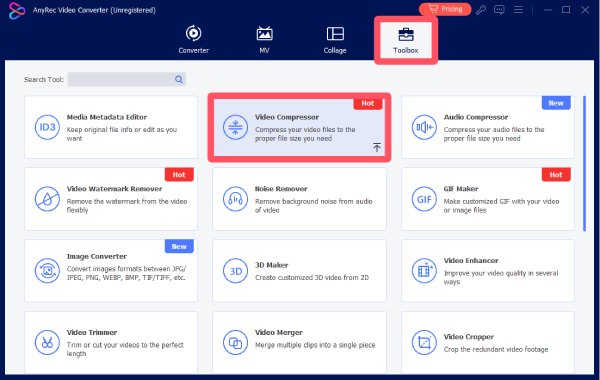Open the hamburger menu
The width and height of the screenshot is (600, 380).
518,10
